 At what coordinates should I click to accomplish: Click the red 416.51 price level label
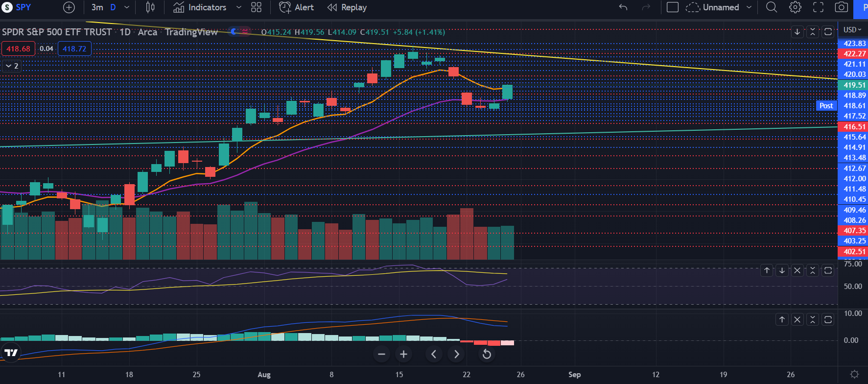tap(853, 126)
